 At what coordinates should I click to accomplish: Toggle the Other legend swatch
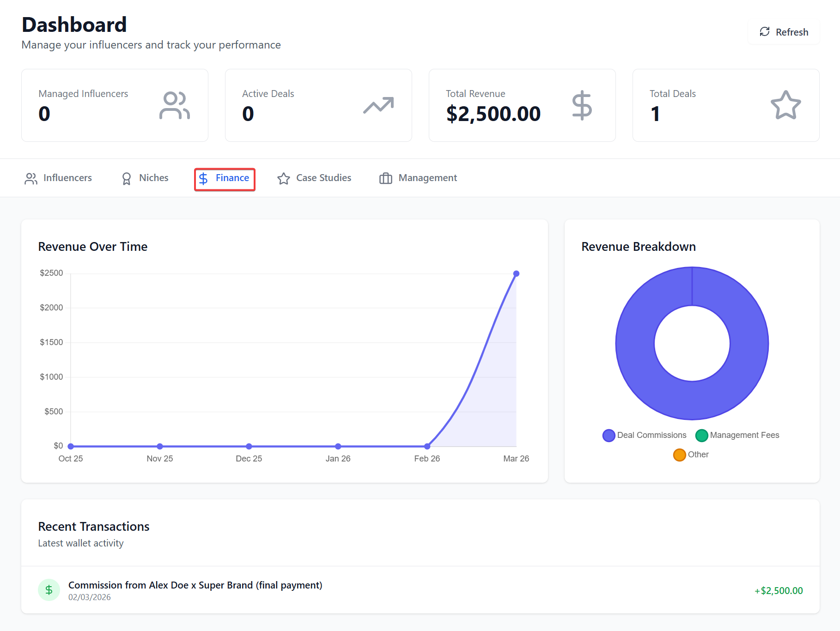point(680,455)
